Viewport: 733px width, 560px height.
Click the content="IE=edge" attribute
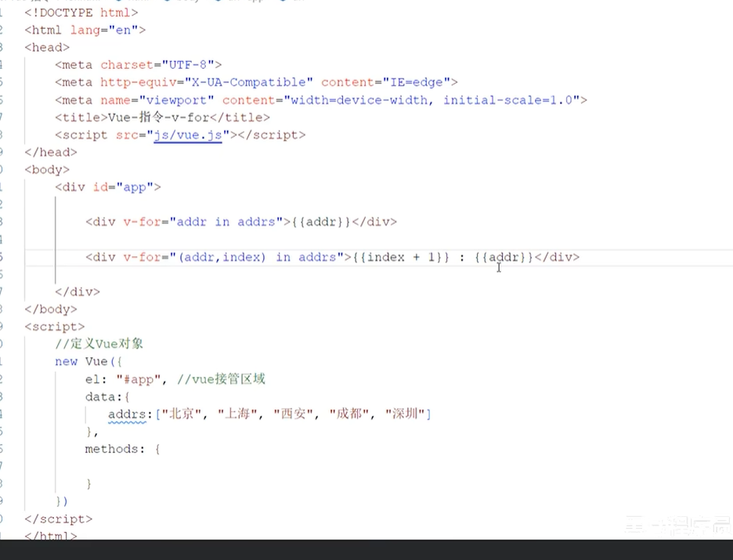[x=385, y=83]
